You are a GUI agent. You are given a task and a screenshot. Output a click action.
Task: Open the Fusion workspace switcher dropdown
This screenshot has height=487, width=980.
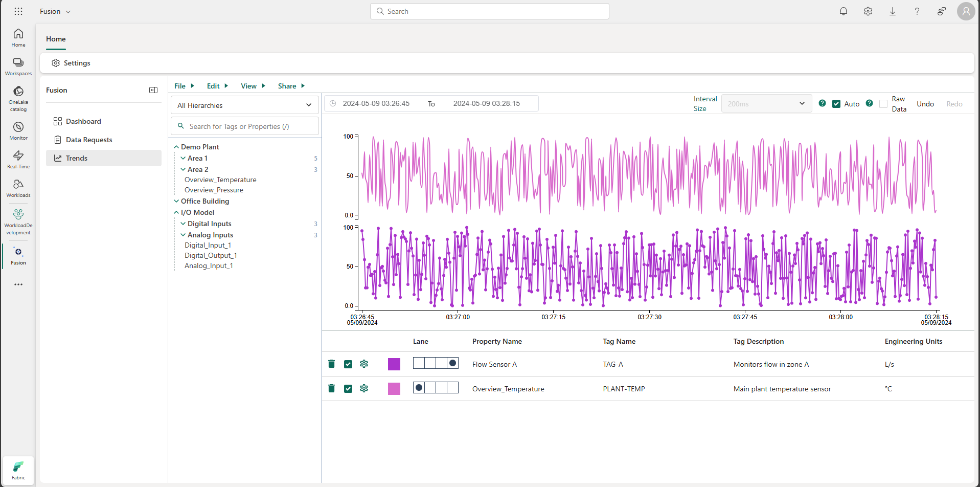[55, 11]
